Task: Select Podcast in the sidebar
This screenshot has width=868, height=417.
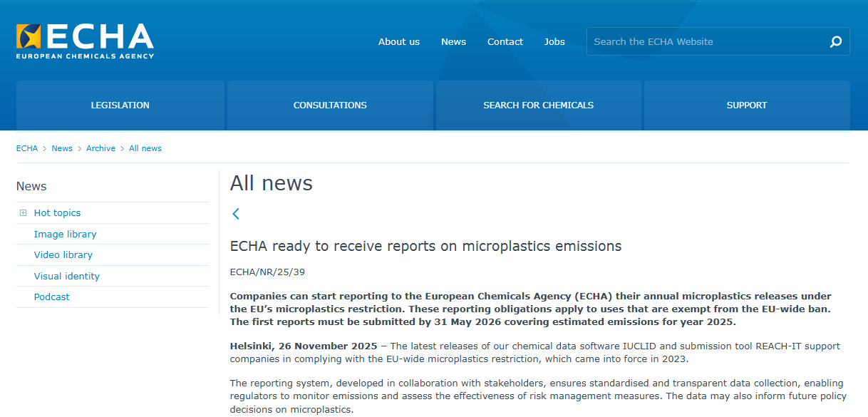Action: point(51,297)
